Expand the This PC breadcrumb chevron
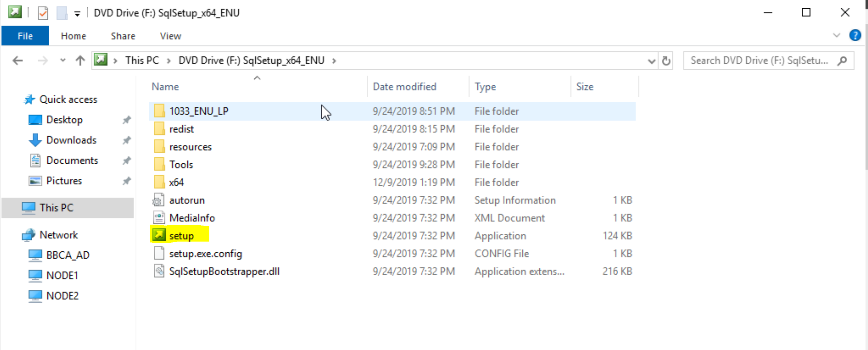Viewport: 868px width, 350px height. [x=168, y=61]
